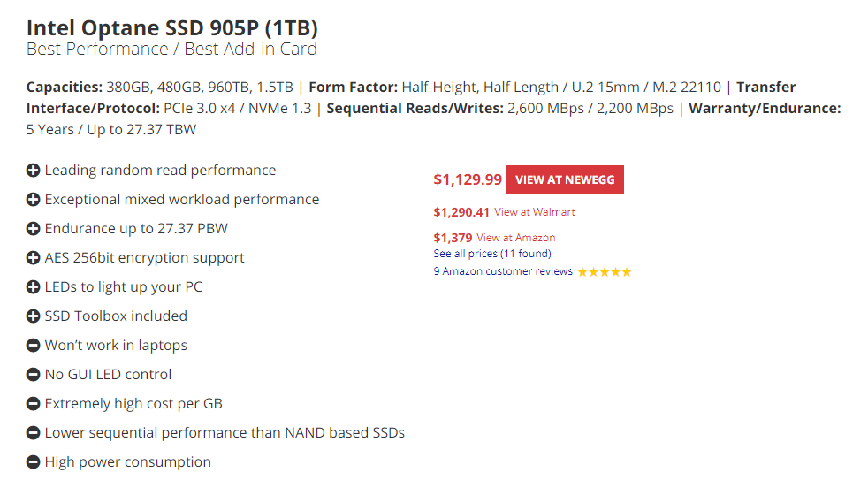868x480 pixels.
Task: Click plus icon beside SSD Toolbox included
Action: 34,316
